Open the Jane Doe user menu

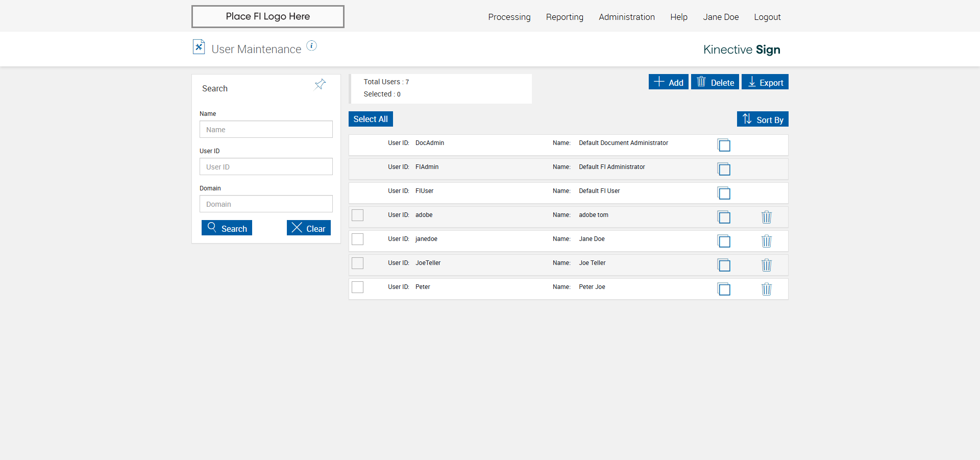click(x=721, y=17)
